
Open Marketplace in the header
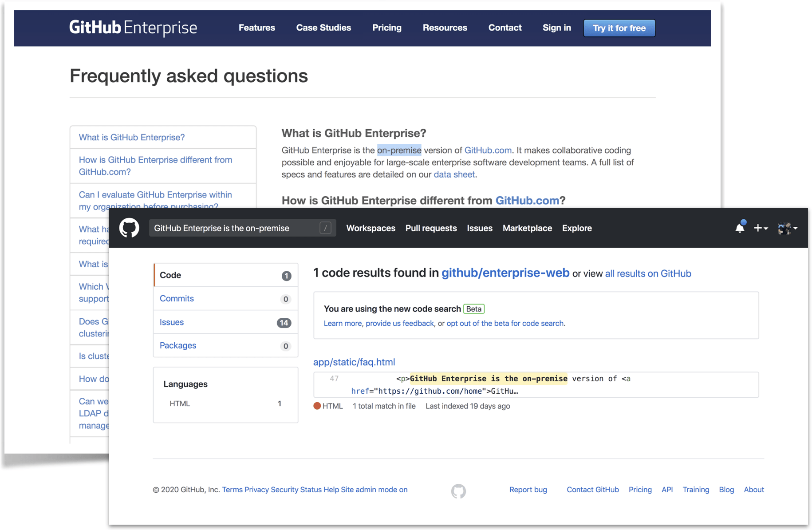(x=527, y=228)
